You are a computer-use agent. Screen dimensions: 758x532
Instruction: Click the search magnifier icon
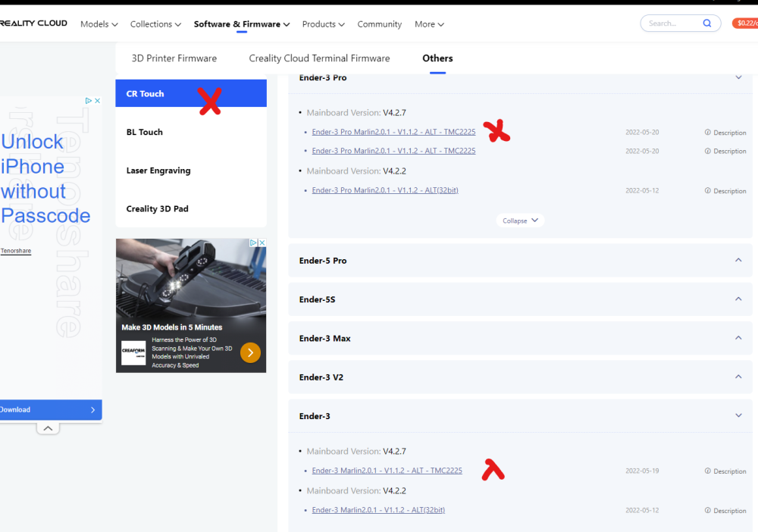(x=706, y=23)
